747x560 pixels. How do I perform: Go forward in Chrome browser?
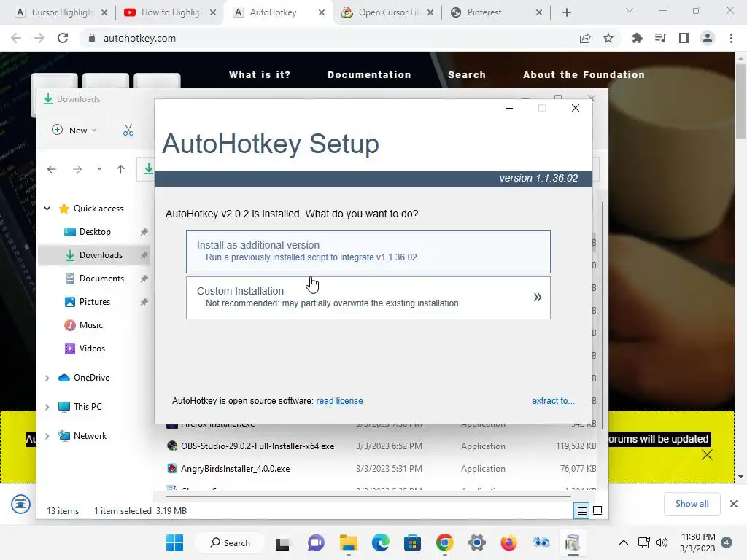tap(39, 38)
